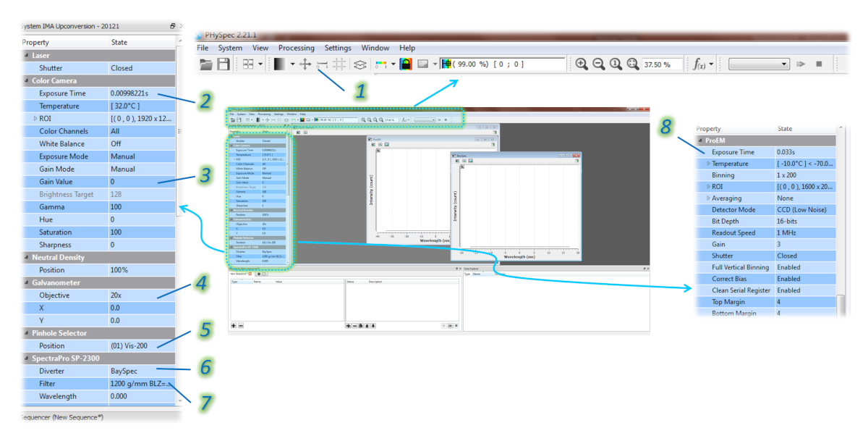Click the float panel icon in upconversion header

[x=173, y=25]
